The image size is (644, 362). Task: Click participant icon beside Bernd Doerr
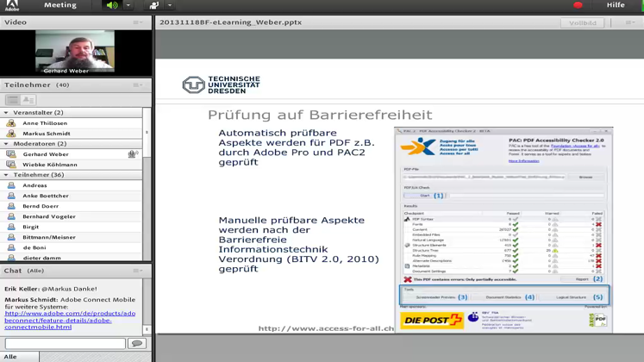pyautogui.click(x=11, y=206)
